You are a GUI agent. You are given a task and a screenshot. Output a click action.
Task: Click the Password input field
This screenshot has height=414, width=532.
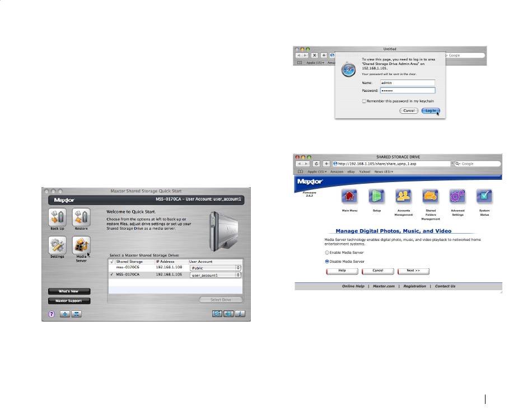coord(408,91)
